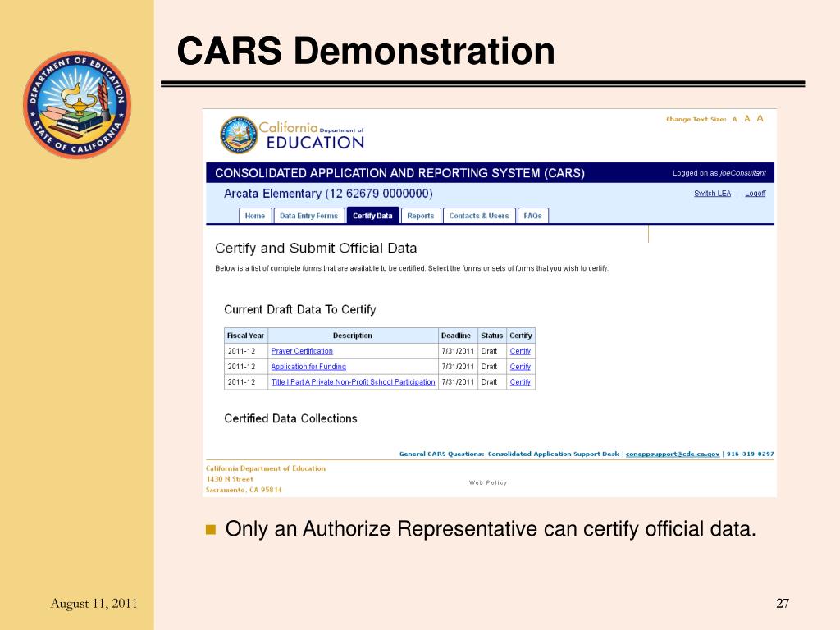Select the largest text size A

pos(760,118)
